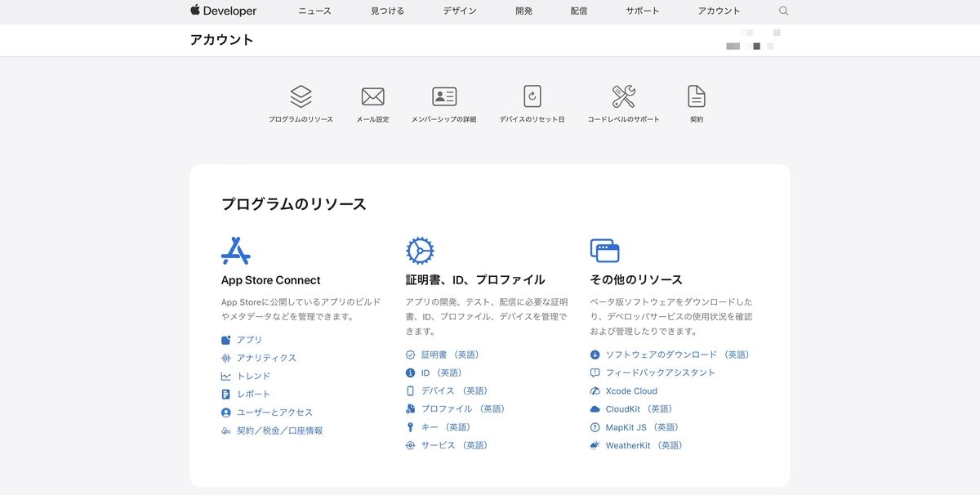
Task: Click the プログラムのリソース section heading
Action: pyautogui.click(x=294, y=204)
